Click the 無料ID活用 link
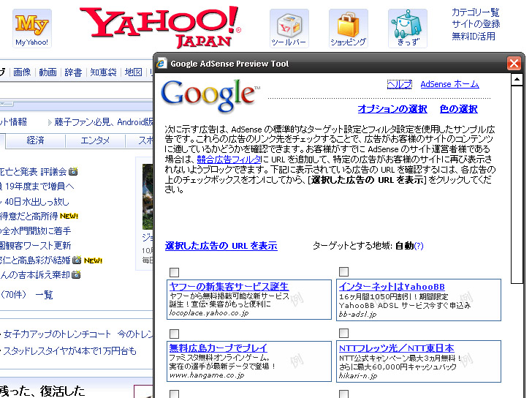 point(474,36)
